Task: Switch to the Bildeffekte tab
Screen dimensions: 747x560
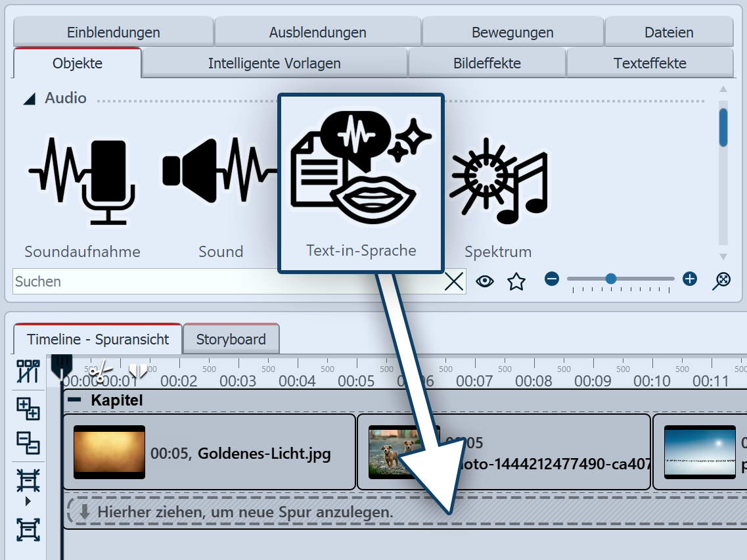Action: click(x=487, y=63)
